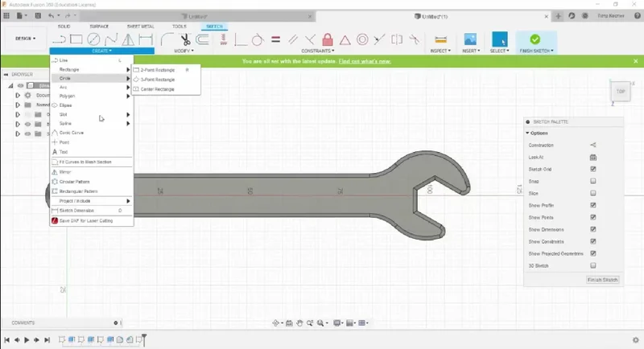Enable the 3D Sketch checkbox
This screenshot has width=644, height=349.
[x=593, y=265]
